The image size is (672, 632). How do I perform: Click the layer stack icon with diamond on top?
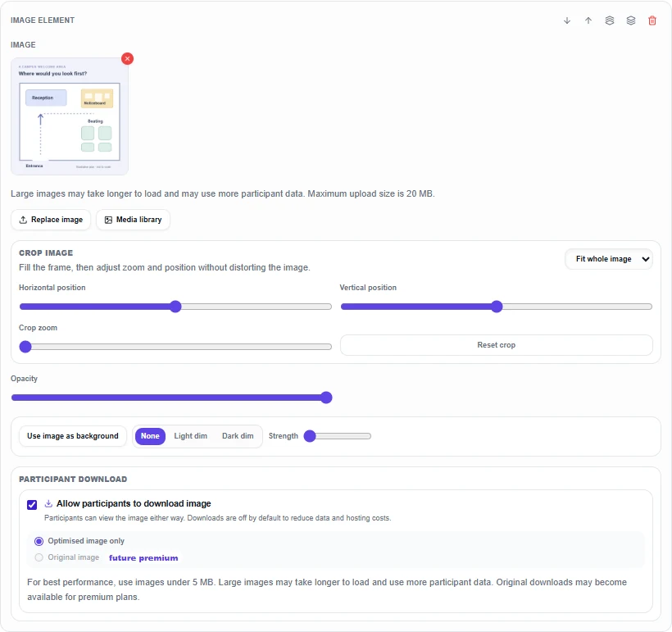pyautogui.click(x=631, y=20)
